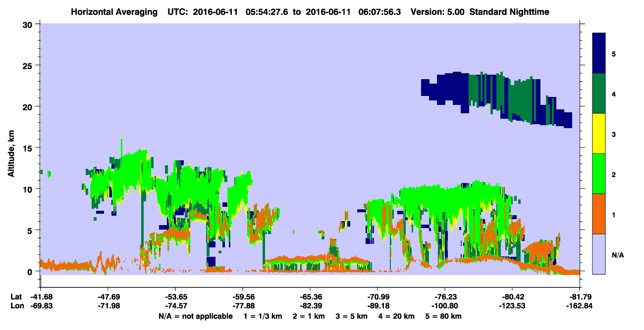
Task: Click legend text 'N/A = not applicable'
Action: (x=195, y=316)
